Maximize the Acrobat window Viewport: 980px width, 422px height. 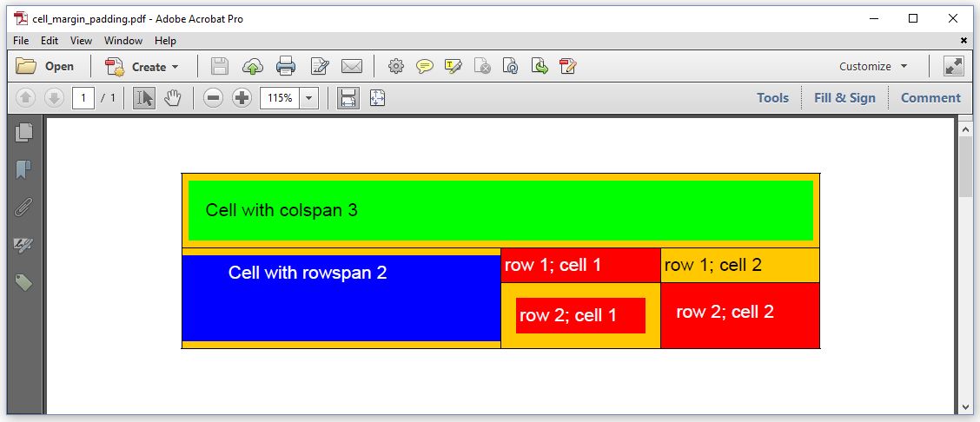point(913,19)
